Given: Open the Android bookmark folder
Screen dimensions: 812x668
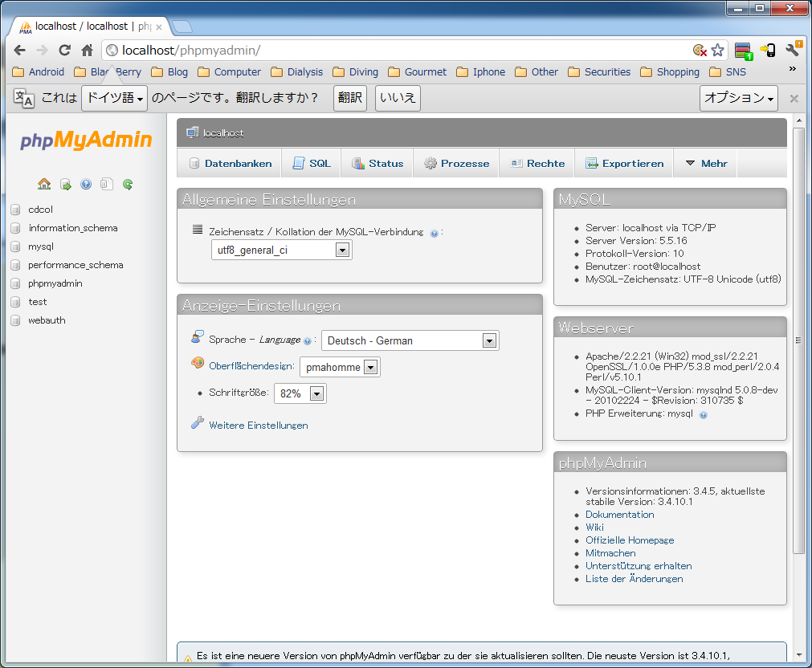Looking at the screenshot, I should (x=39, y=72).
